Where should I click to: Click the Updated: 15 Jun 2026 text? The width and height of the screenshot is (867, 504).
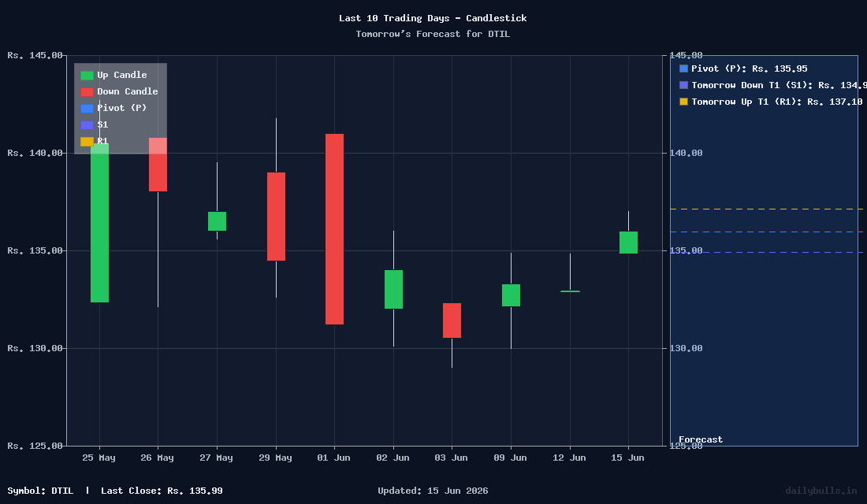433,491
